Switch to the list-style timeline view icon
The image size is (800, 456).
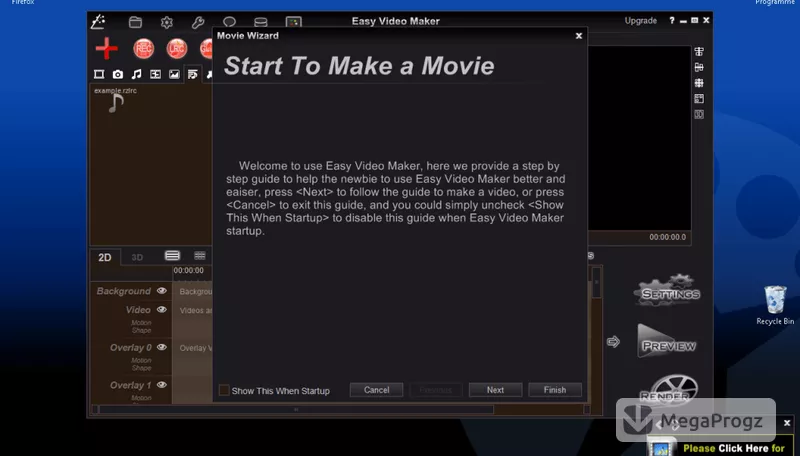pos(172,256)
